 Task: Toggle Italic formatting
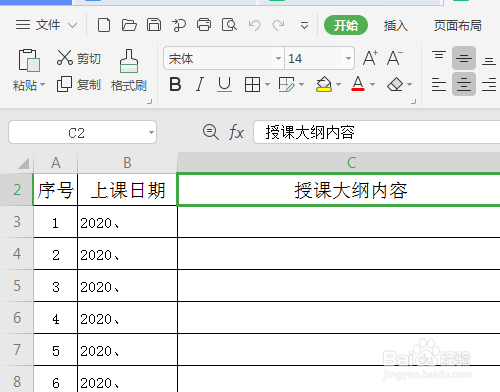click(200, 84)
